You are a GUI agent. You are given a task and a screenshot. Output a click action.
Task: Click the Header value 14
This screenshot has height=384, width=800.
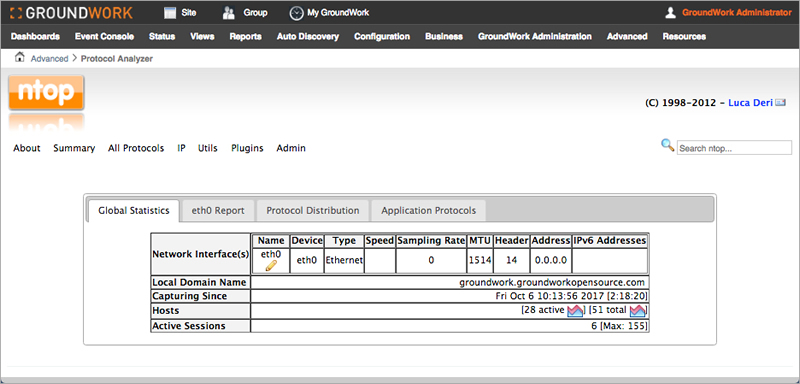click(x=512, y=260)
